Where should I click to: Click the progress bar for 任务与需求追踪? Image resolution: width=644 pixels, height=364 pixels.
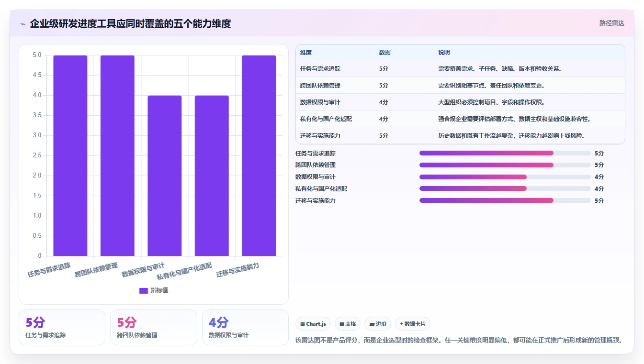coord(505,153)
